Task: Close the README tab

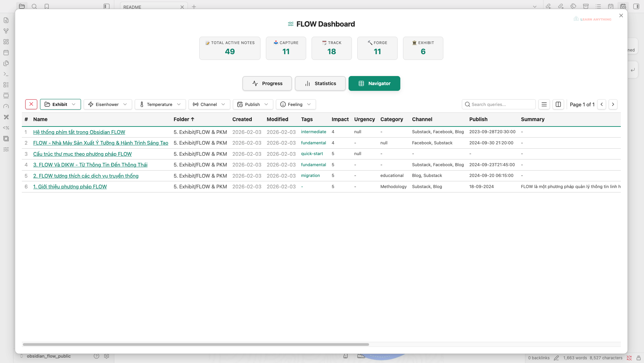Action: pos(182,7)
